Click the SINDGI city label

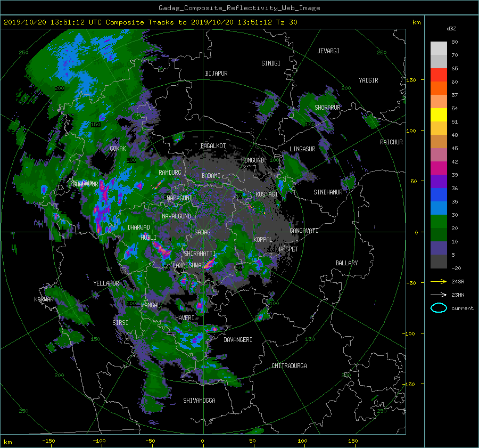[271, 63]
